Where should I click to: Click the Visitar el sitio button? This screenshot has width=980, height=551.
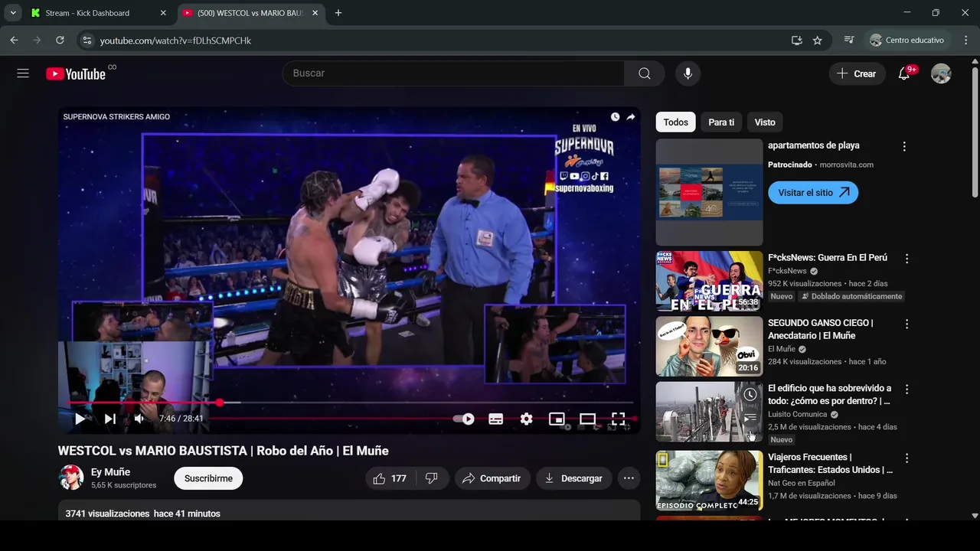pos(813,193)
